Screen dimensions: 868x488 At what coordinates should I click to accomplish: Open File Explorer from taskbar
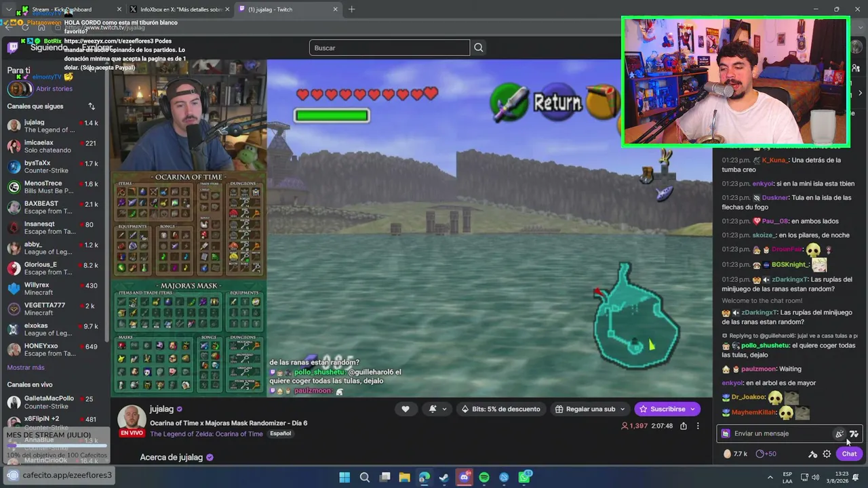(404, 477)
